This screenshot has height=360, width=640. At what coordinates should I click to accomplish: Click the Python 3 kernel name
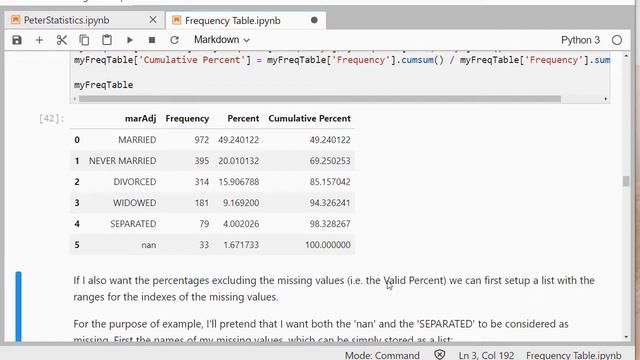580,40
